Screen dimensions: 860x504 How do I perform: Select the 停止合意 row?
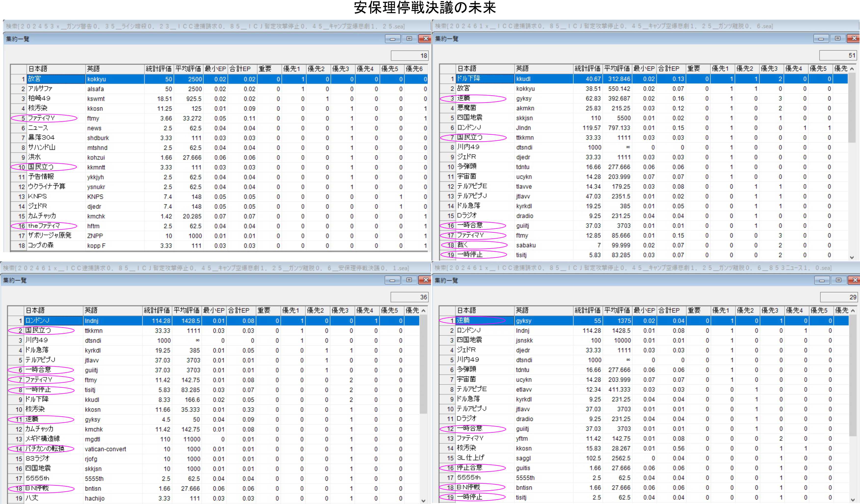469,468
